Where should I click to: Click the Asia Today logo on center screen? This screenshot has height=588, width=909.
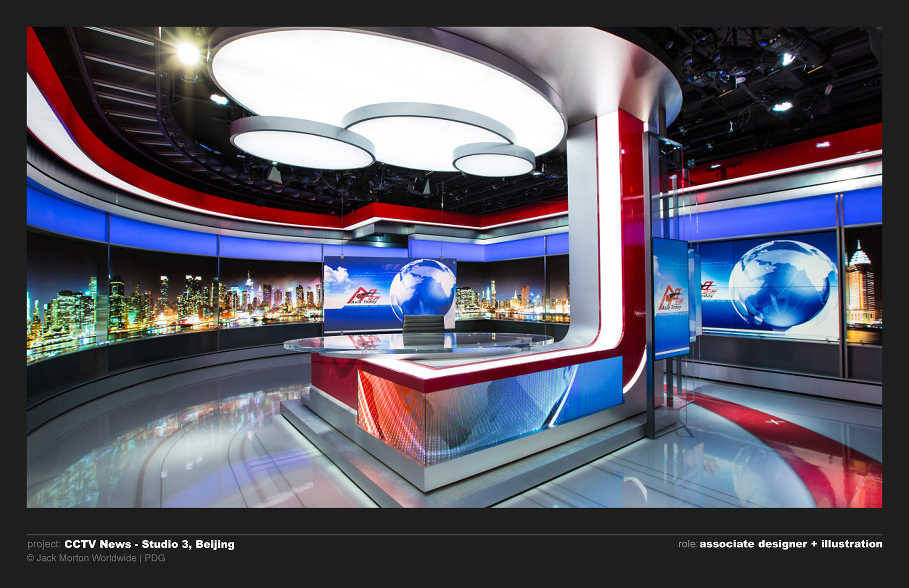click(x=364, y=296)
